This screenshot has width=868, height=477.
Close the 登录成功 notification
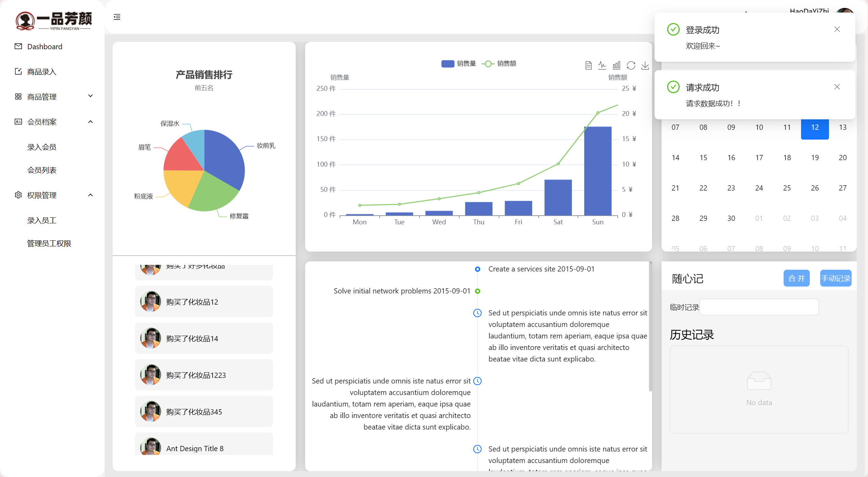tap(837, 29)
